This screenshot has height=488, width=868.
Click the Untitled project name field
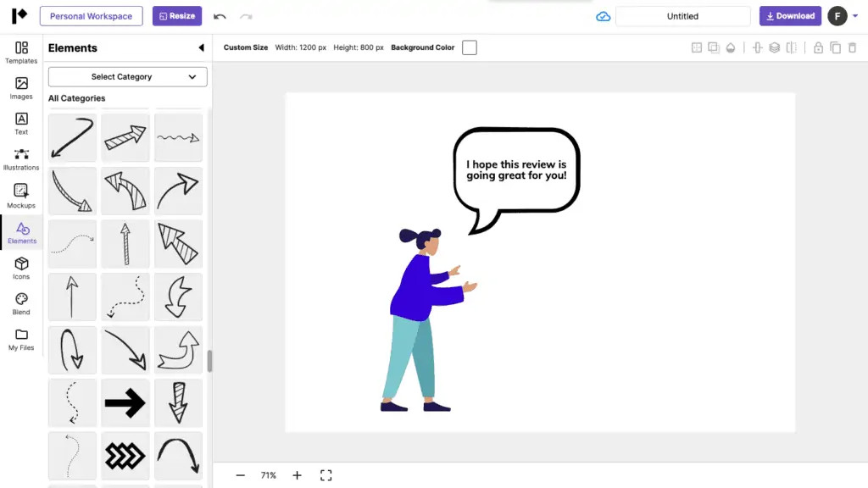tap(682, 16)
